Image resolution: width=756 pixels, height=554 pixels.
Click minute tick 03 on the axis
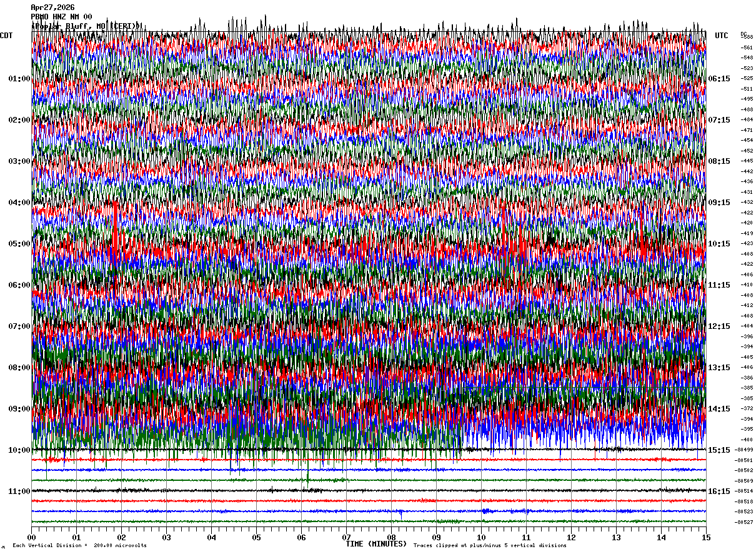click(x=166, y=537)
